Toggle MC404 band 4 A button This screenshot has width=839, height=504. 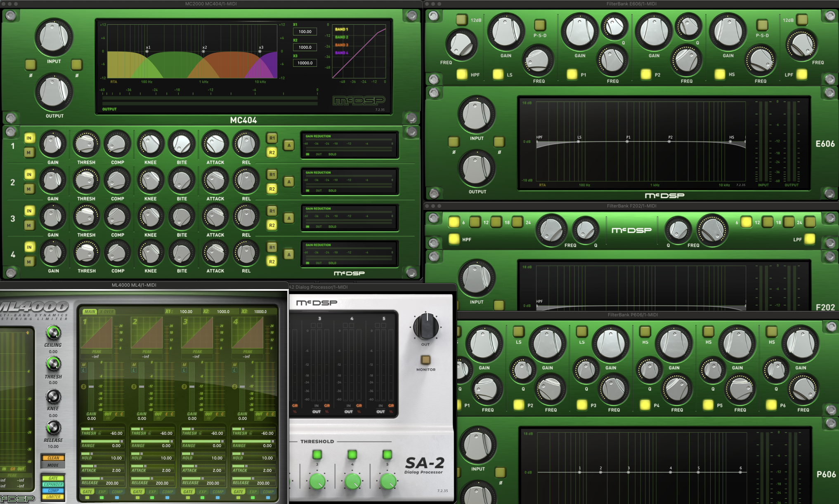289,254
